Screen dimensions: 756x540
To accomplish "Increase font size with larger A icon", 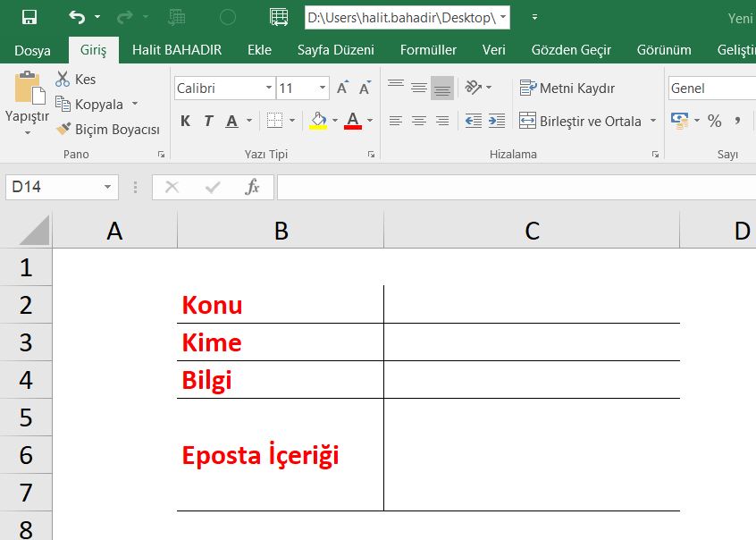I will [x=343, y=88].
